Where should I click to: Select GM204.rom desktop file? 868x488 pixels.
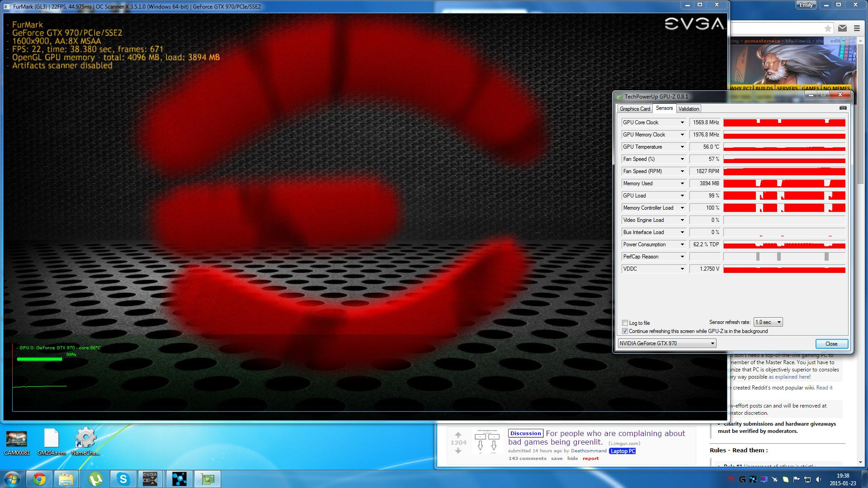coord(51,442)
